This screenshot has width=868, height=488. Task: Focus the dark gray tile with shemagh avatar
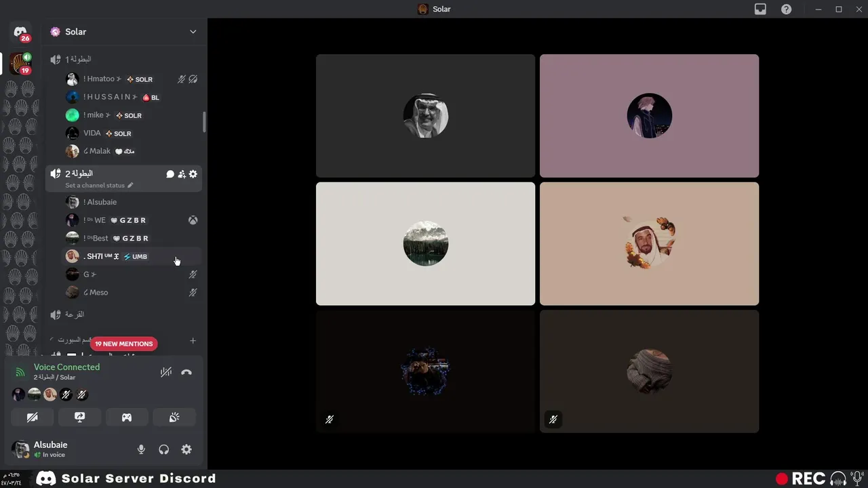click(425, 116)
